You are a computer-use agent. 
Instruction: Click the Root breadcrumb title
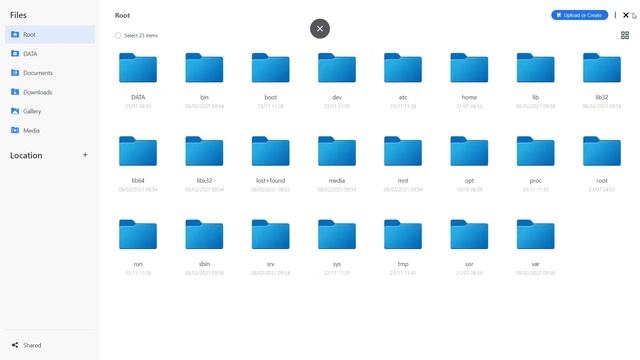(x=122, y=16)
